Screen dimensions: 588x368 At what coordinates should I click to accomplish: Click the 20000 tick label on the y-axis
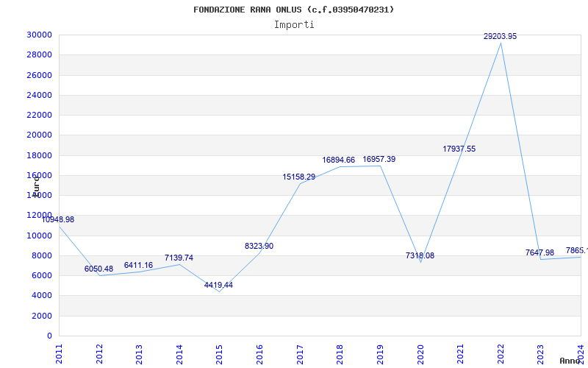[x=38, y=135]
